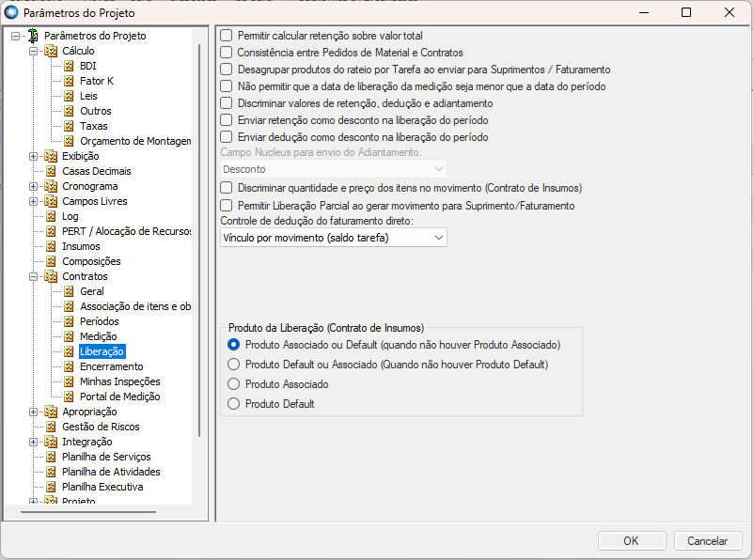Check 'Enviar retenção como desconto' option

tap(227, 120)
